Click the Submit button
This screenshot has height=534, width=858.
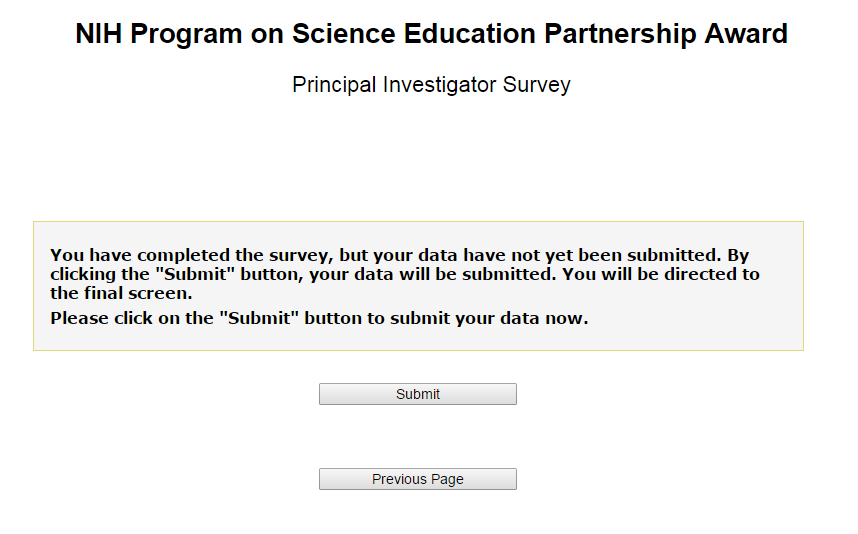[417, 394]
